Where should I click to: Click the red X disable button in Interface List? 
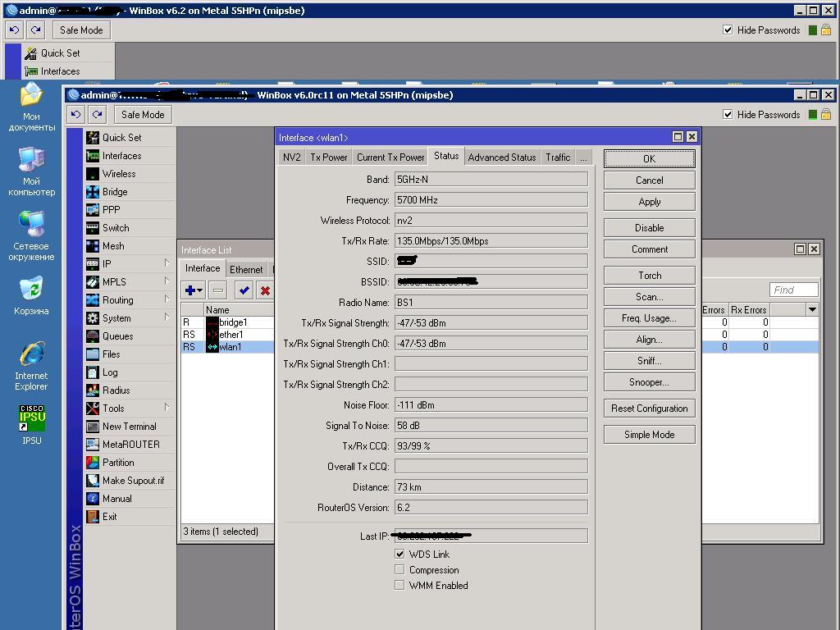click(x=265, y=290)
